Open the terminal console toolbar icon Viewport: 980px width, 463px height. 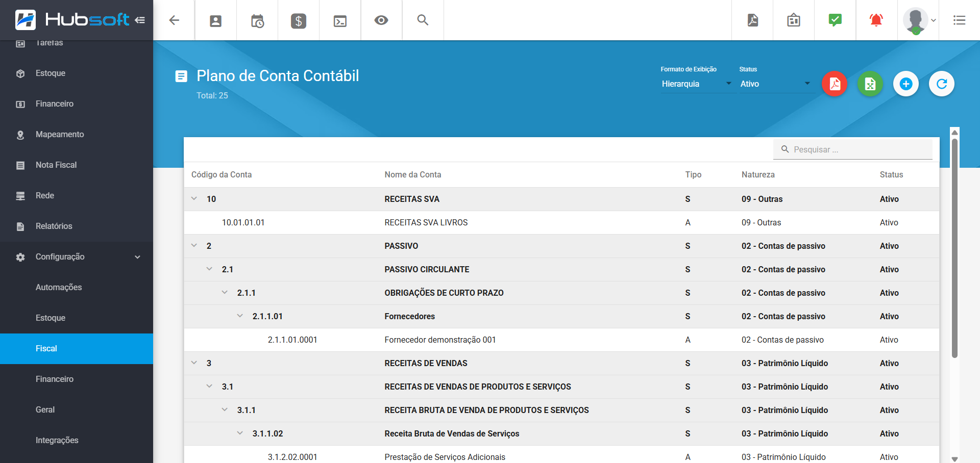coord(340,20)
